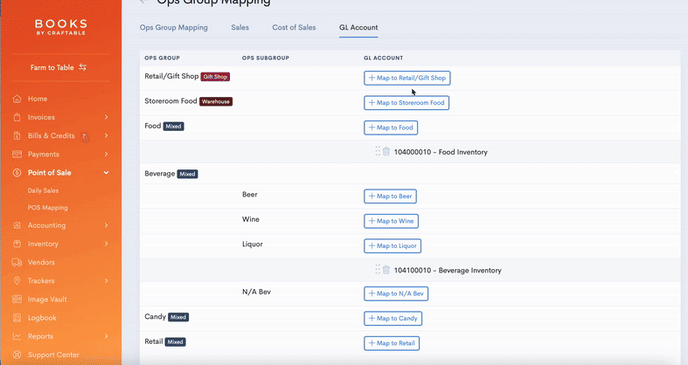The width and height of the screenshot is (688, 365).
Task: Remove the Beverage Inventory mapping with trash icon
Action: pos(386,270)
